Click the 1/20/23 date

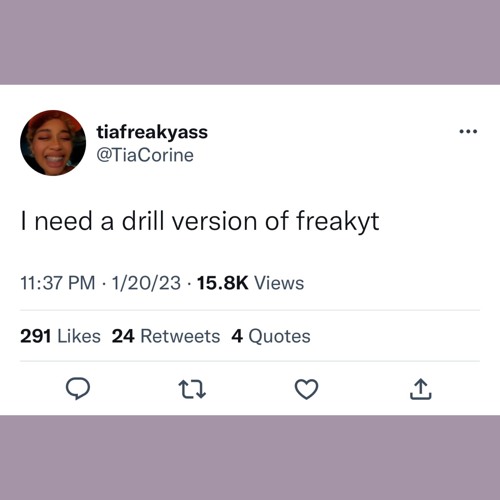click(146, 283)
